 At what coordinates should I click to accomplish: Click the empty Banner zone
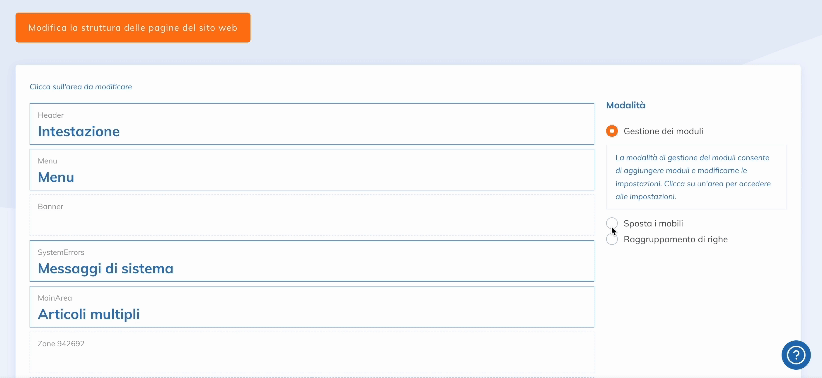click(x=312, y=215)
